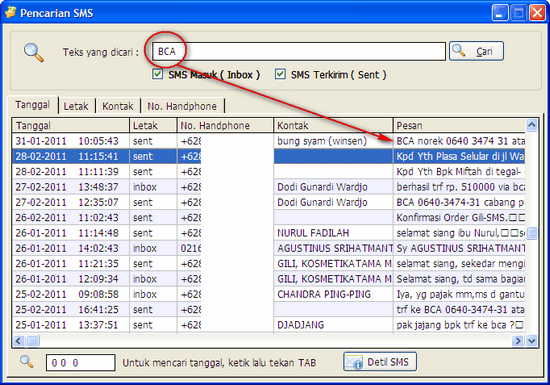
Task: Click contact NURUL FADILAH
Action: pos(313,233)
